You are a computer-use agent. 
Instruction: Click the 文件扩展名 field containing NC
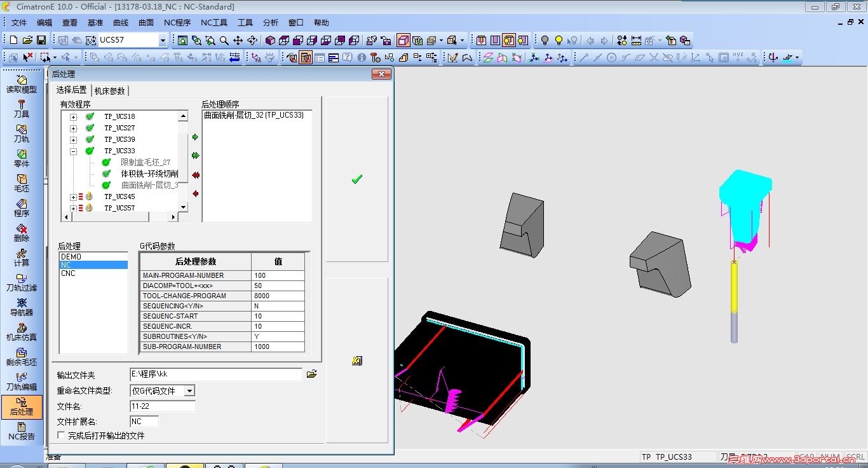click(144, 421)
